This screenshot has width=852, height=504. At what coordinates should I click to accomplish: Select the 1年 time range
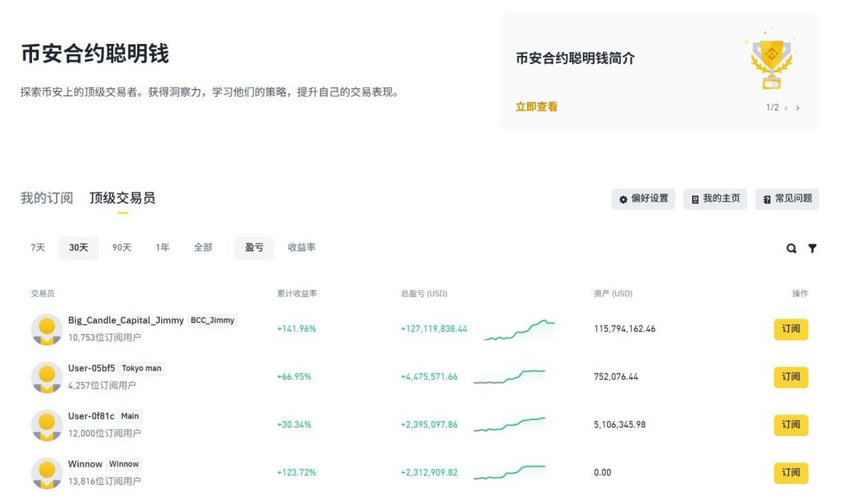click(163, 248)
